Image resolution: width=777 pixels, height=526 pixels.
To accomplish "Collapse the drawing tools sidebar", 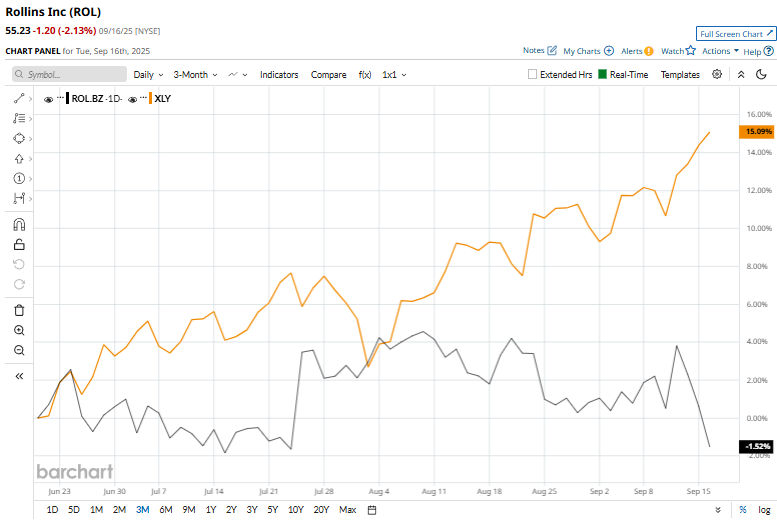I will pyautogui.click(x=19, y=376).
